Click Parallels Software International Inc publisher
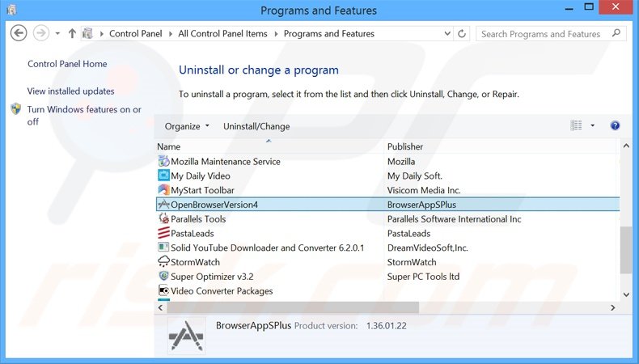The width and height of the screenshot is (639, 364). 454,219
